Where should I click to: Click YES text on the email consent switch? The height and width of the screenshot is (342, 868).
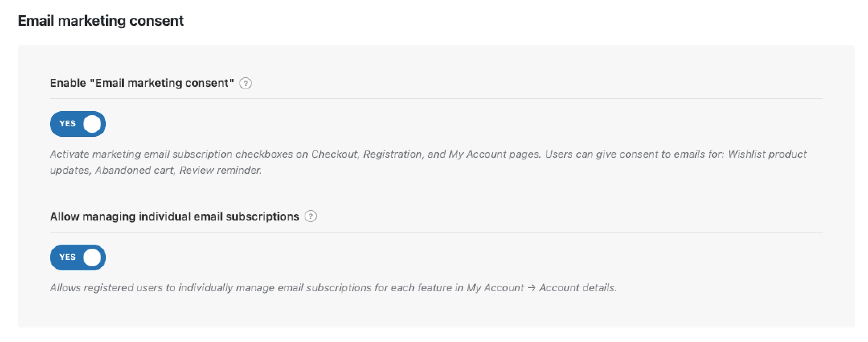coord(68,124)
